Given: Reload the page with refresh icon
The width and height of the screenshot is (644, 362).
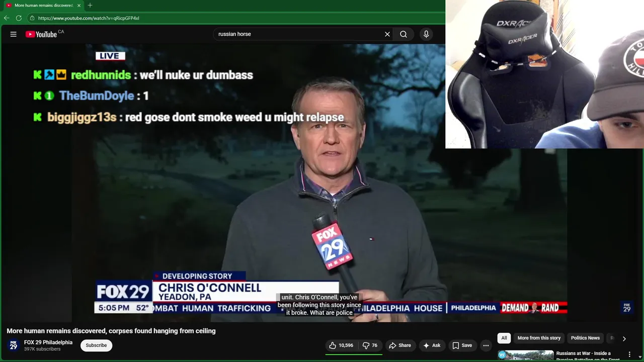Looking at the screenshot, I should (x=19, y=18).
